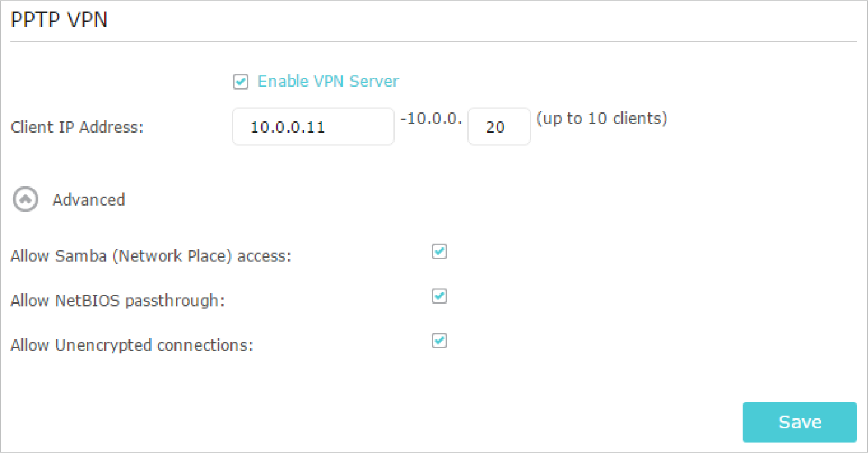Click the divider line under PPTP VPN
Screen dimensions: 868x453
click(x=433, y=42)
